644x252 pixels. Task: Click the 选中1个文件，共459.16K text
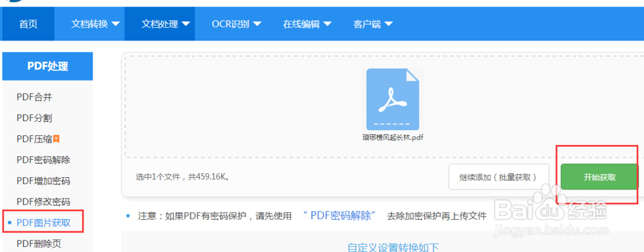click(x=183, y=177)
